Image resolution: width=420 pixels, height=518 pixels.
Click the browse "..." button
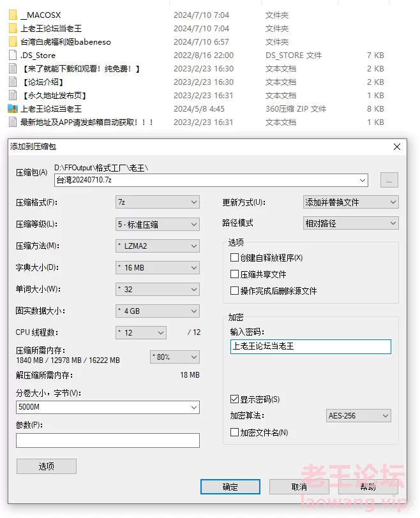[389, 180]
